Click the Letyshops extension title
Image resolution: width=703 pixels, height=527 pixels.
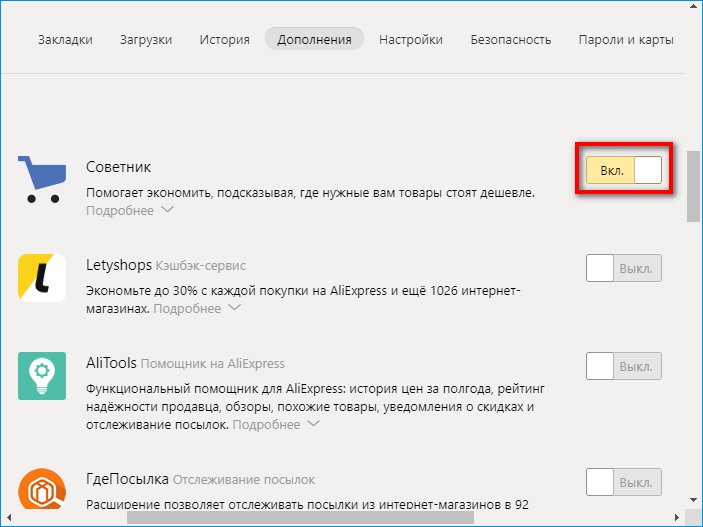(x=119, y=265)
